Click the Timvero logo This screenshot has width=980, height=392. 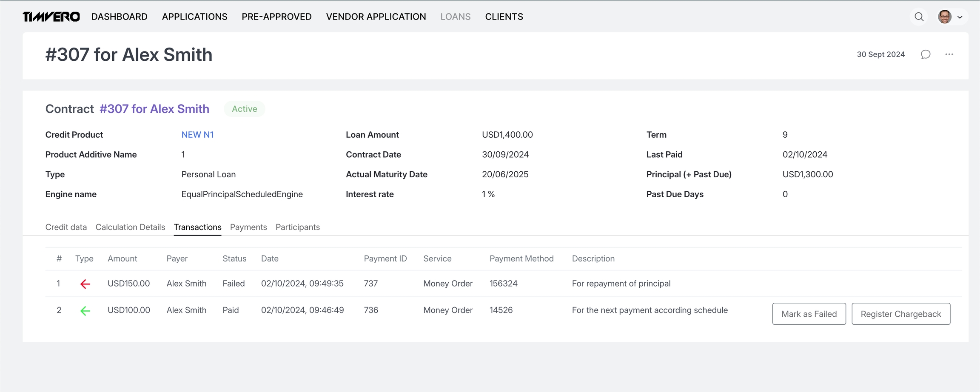(51, 17)
